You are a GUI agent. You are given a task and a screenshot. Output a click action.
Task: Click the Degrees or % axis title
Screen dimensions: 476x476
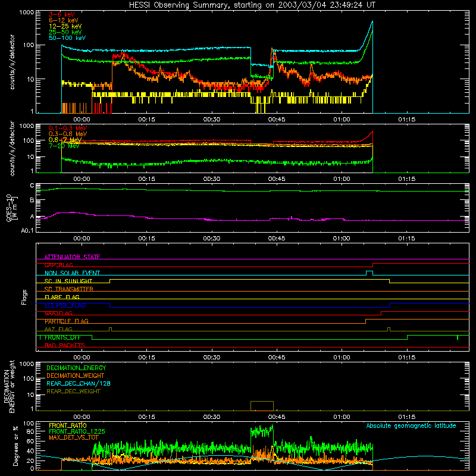click(x=15, y=446)
